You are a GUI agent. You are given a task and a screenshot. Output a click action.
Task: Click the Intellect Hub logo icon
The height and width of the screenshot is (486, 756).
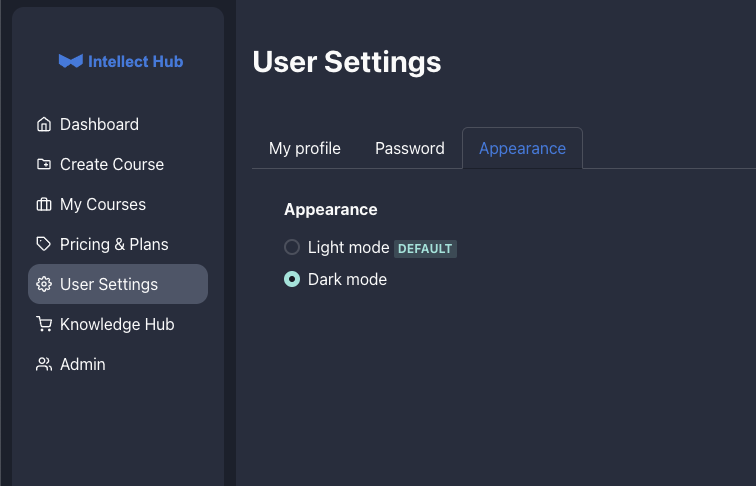(x=70, y=61)
